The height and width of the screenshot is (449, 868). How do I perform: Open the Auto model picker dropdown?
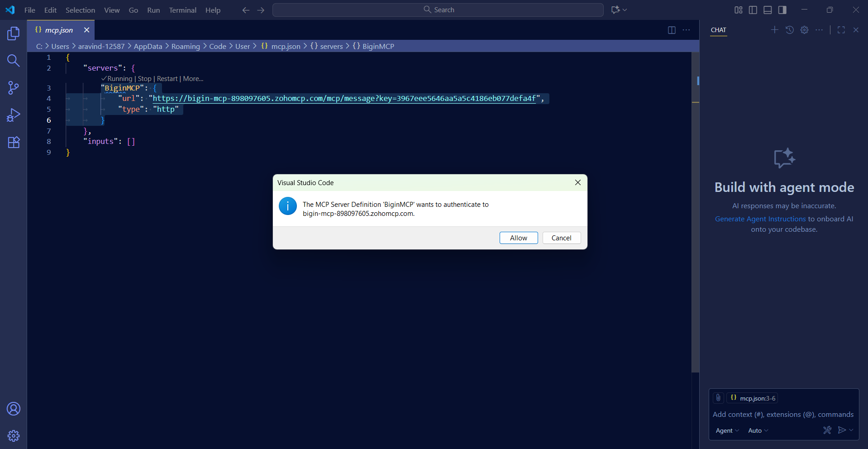click(x=758, y=430)
